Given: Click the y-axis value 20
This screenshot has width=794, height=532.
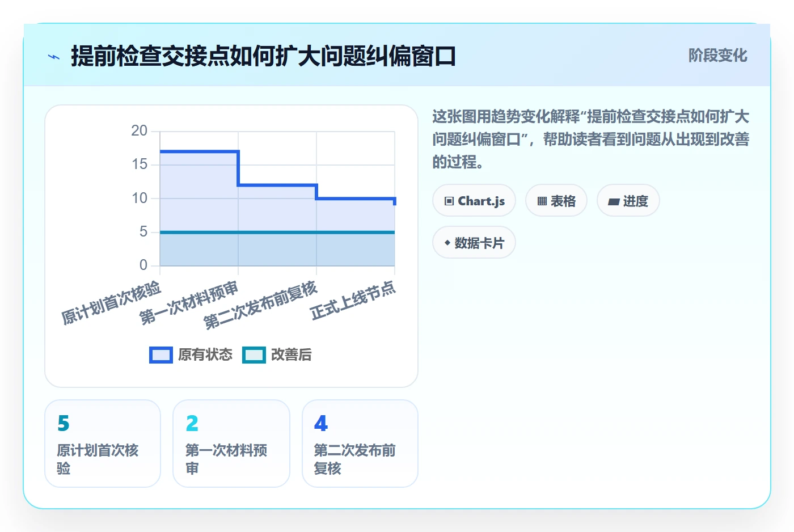Looking at the screenshot, I should point(140,131).
